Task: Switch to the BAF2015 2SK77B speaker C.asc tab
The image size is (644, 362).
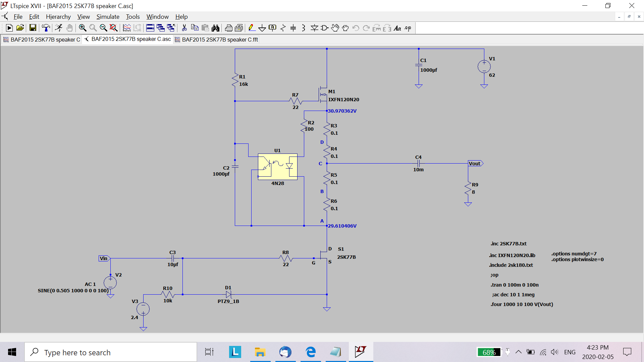Action: (127, 39)
